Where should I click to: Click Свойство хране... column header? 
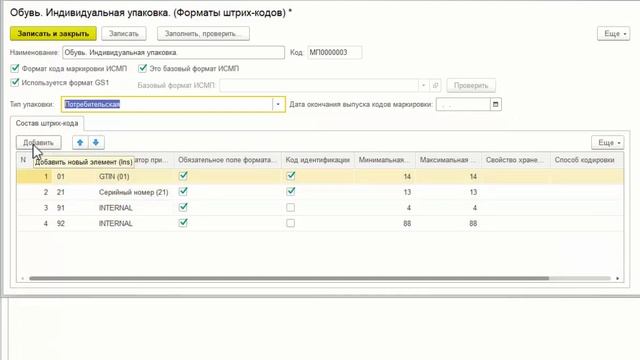click(x=516, y=160)
